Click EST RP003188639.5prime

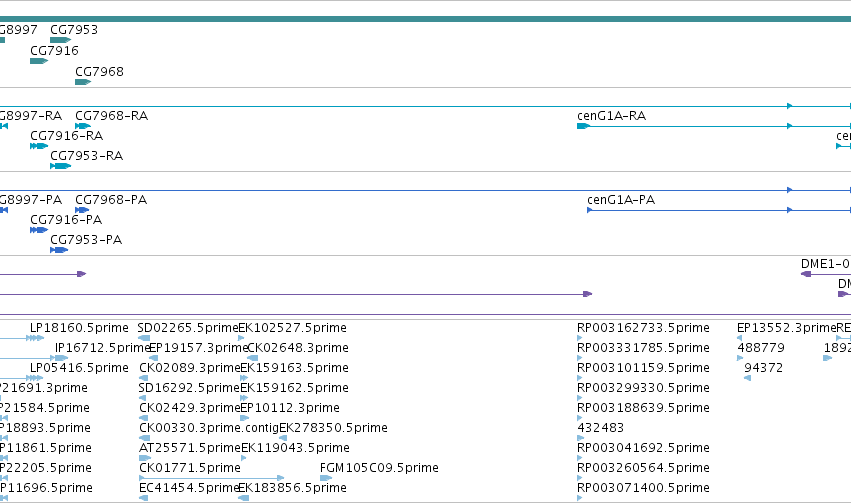pyautogui.click(x=643, y=408)
